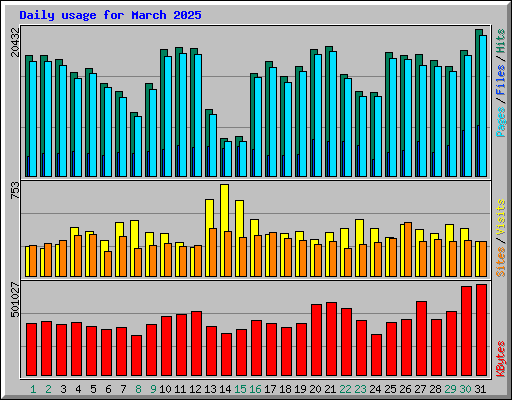Click the cyan files bar for day 14
Viewport: 512px width, 400px height.
tap(229, 159)
